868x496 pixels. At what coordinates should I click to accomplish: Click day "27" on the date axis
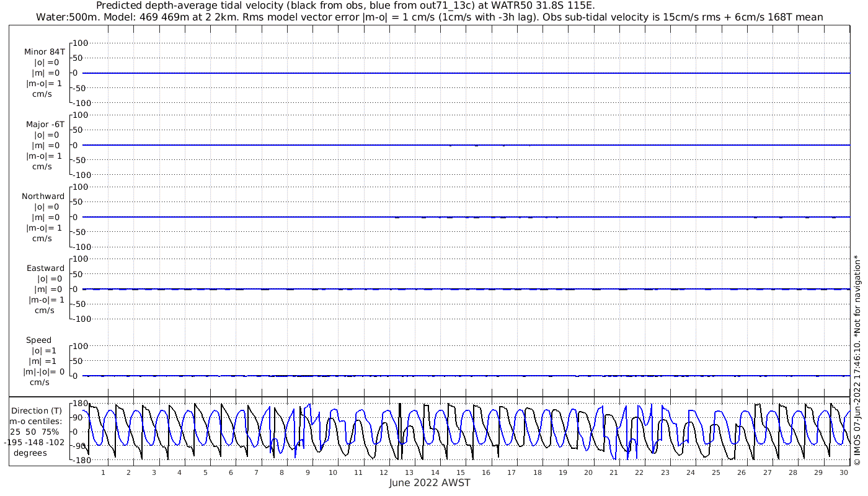click(x=767, y=472)
